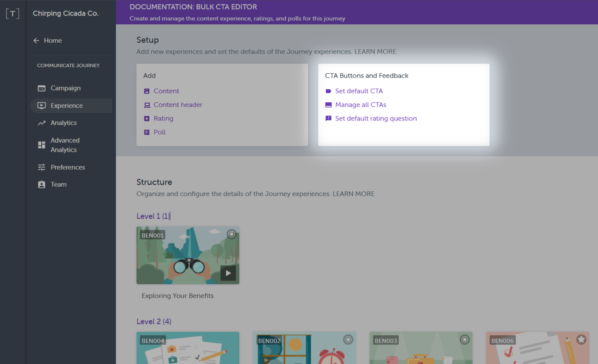Select Home in the sidebar menu
Viewport: 598px width, 364px height.
(53, 40)
